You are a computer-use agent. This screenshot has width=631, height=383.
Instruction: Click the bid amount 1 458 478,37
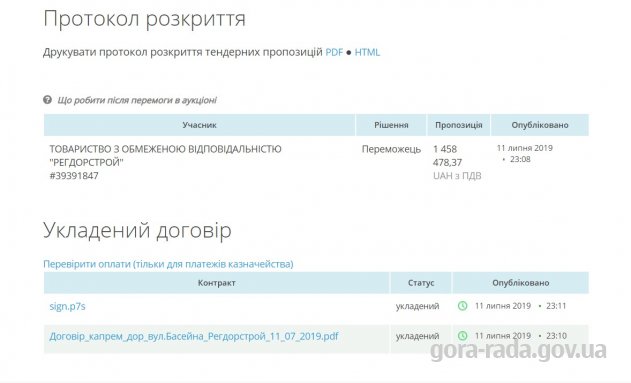pos(447,156)
